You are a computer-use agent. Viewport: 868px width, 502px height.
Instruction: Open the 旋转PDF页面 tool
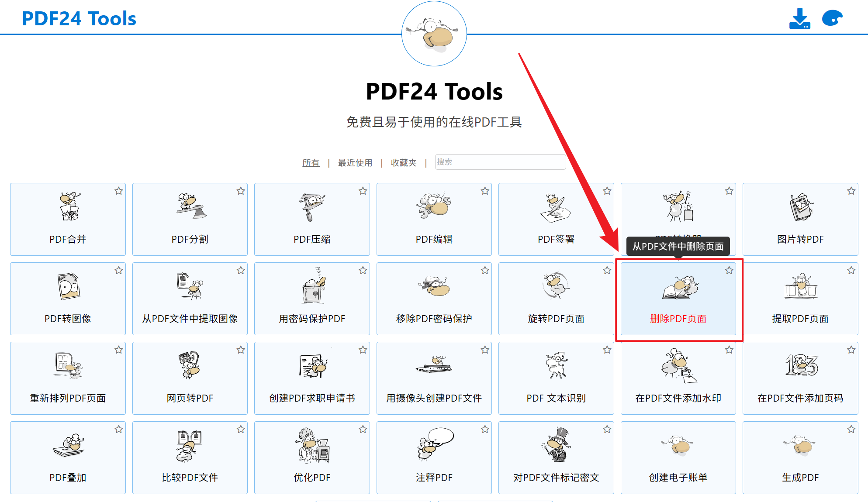pyautogui.click(x=556, y=299)
